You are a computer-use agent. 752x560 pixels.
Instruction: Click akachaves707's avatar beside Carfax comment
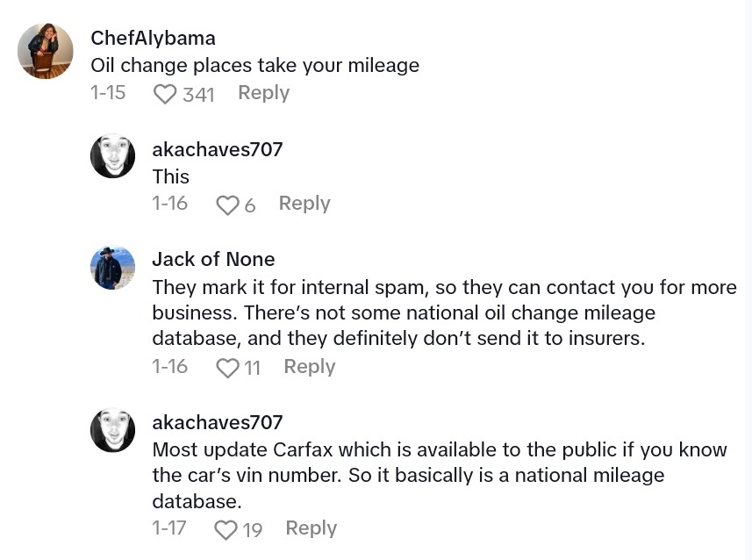pyautogui.click(x=112, y=430)
